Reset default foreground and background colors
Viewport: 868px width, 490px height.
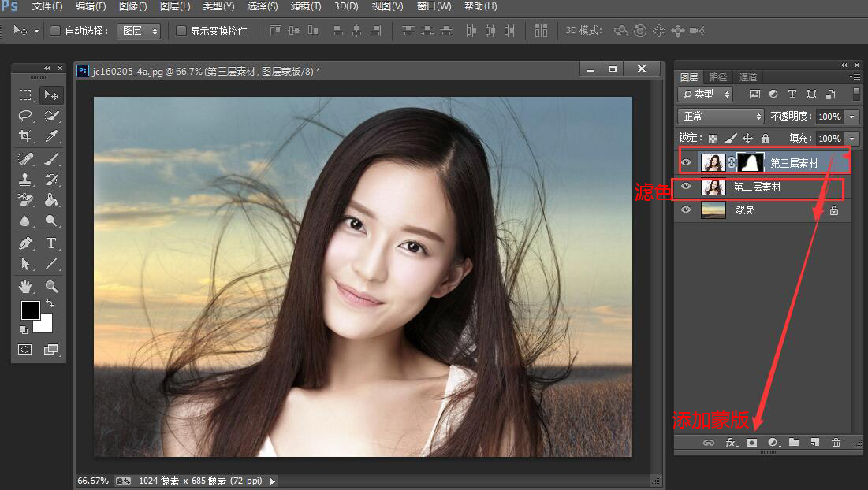(x=23, y=329)
